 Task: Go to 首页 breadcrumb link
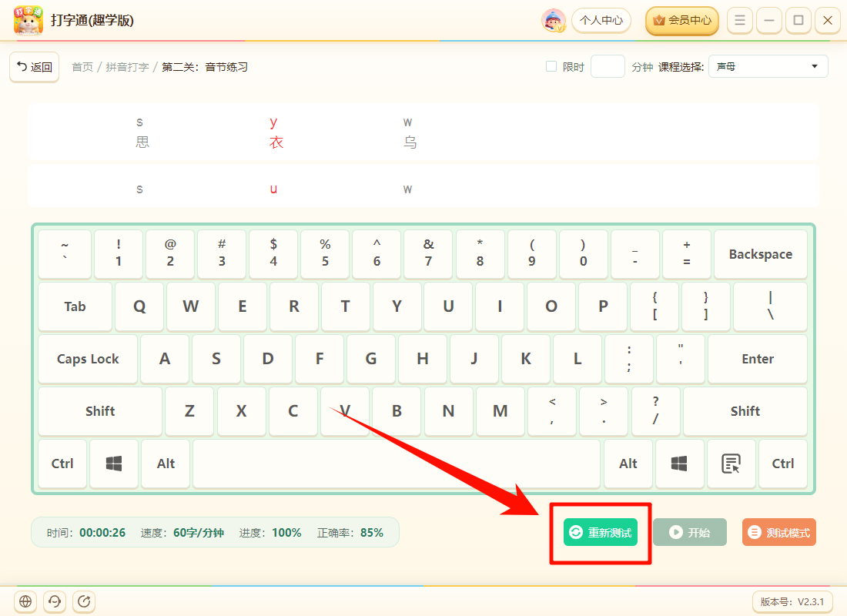[x=82, y=67]
